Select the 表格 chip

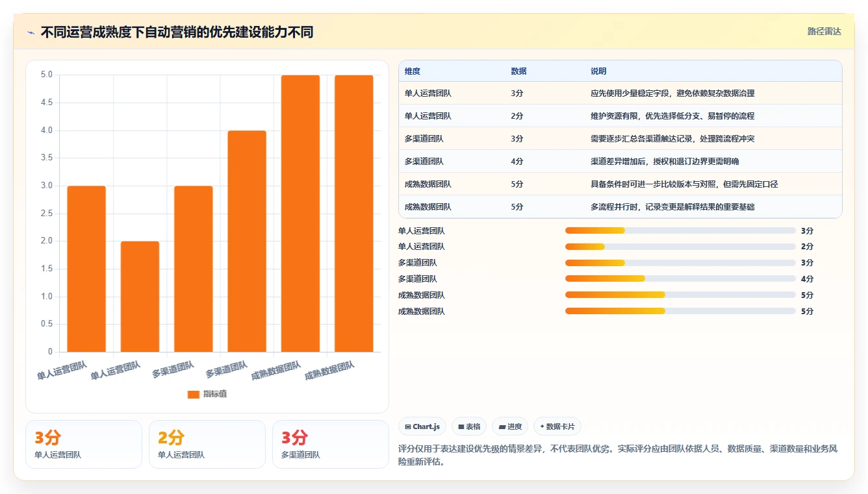[x=469, y=426]
